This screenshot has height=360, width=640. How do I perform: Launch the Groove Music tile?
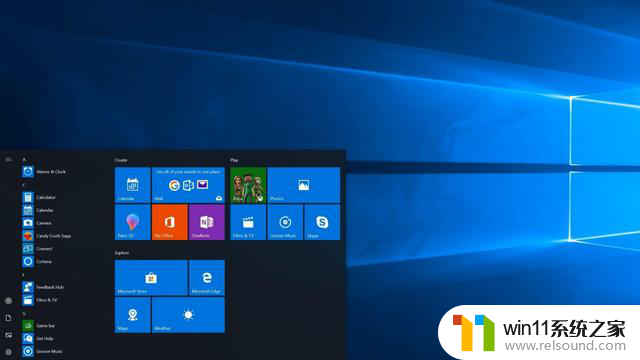pyautogui.click(x=285, y=222)
